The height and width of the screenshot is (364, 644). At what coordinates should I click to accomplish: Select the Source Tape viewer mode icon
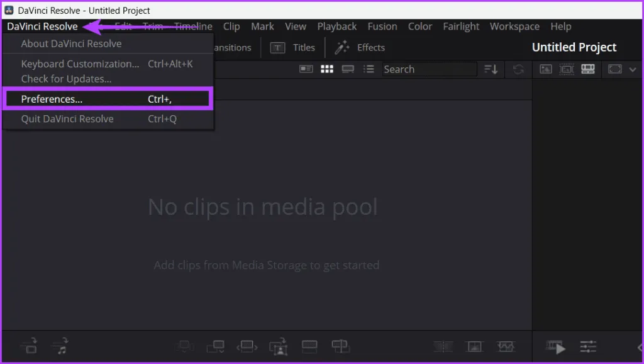coord(567,69)
